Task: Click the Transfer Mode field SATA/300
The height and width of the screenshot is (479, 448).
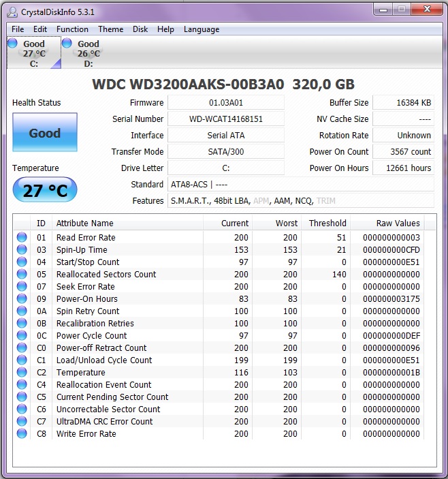Action: [226, 151]
